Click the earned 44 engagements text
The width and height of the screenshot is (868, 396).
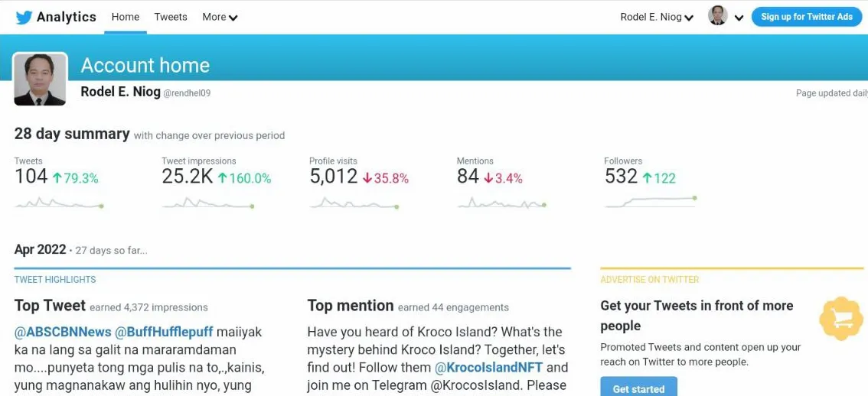[x=453, y=307]
